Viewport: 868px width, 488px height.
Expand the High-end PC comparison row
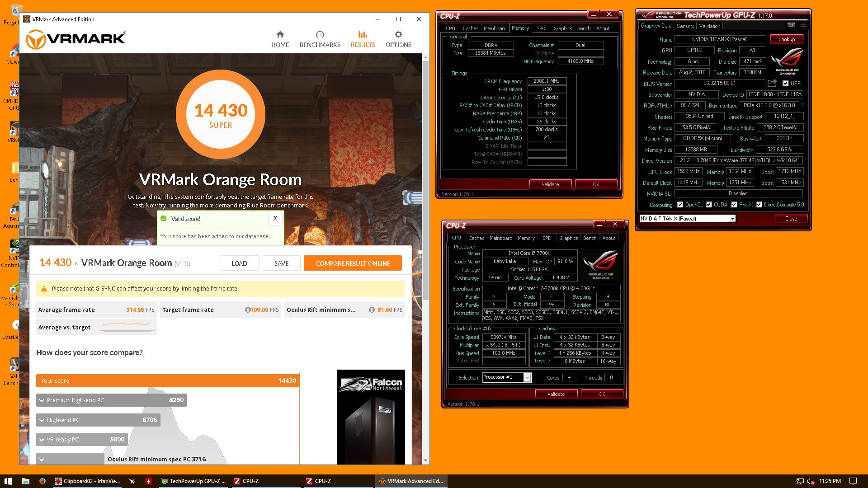[x=98, y=420]
